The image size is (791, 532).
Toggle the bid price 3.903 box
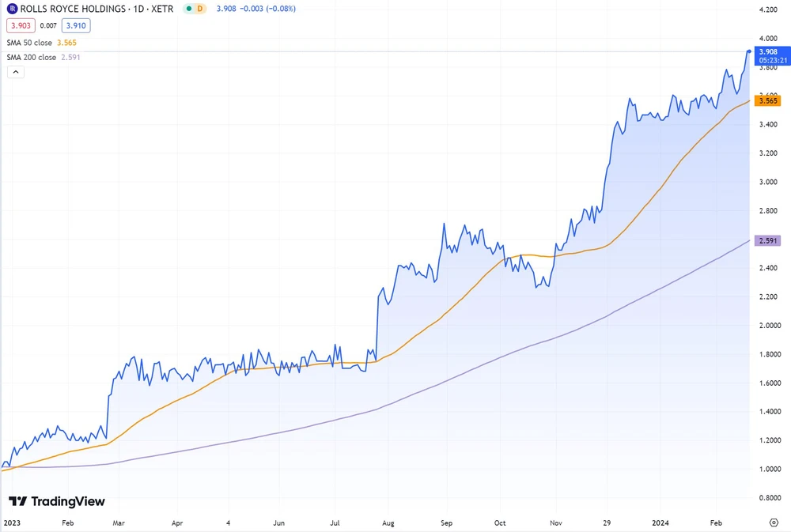(21, 25)
